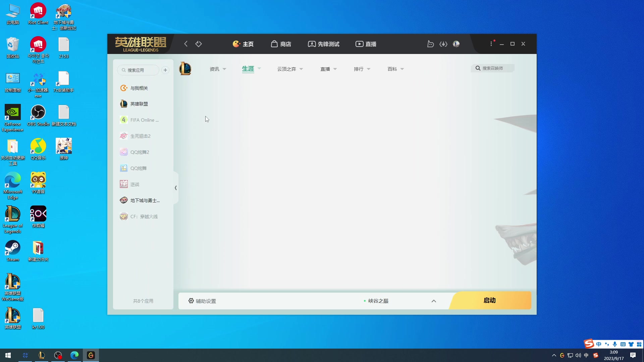Open the League of Legends desktop shortcut
The width and height of the screenshot is (644, 362).
click(13, 220)
